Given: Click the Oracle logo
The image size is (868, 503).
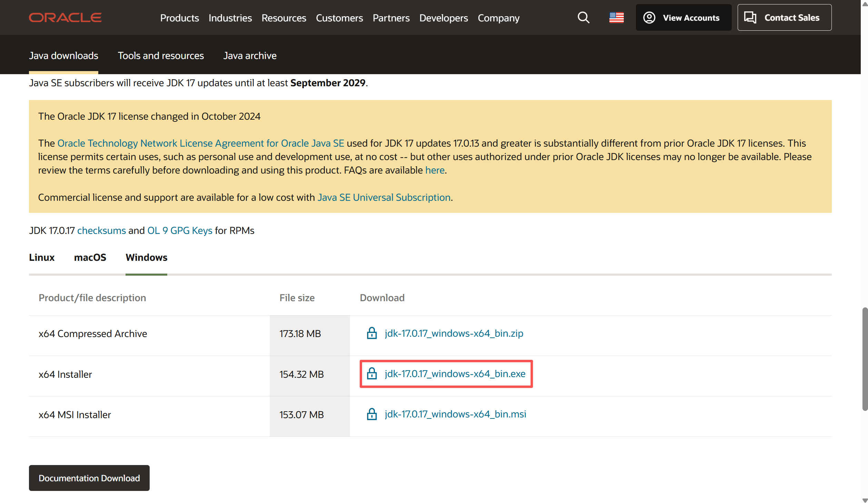Looking at the screenshot, I should 65,18.
